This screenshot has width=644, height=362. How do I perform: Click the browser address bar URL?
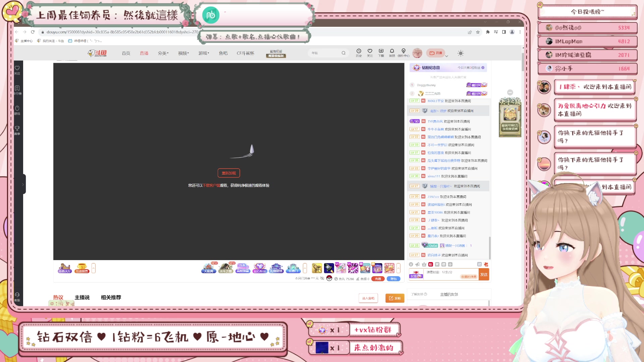122,32
